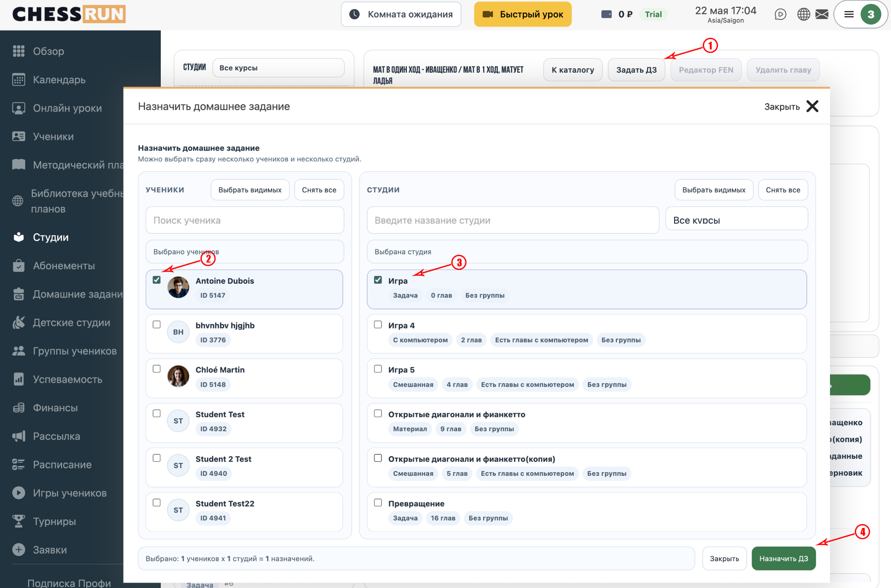
Task: Open the hamburger menu next to avatar
Action: tap(849, 15)
